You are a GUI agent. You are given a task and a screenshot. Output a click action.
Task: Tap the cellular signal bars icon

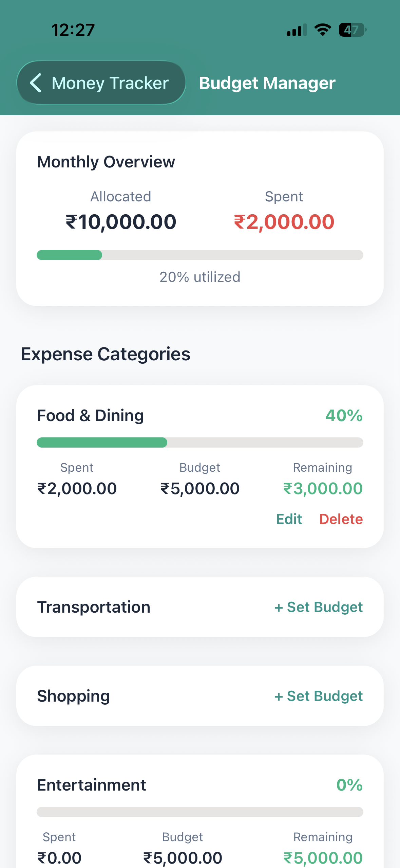point(297,30)
